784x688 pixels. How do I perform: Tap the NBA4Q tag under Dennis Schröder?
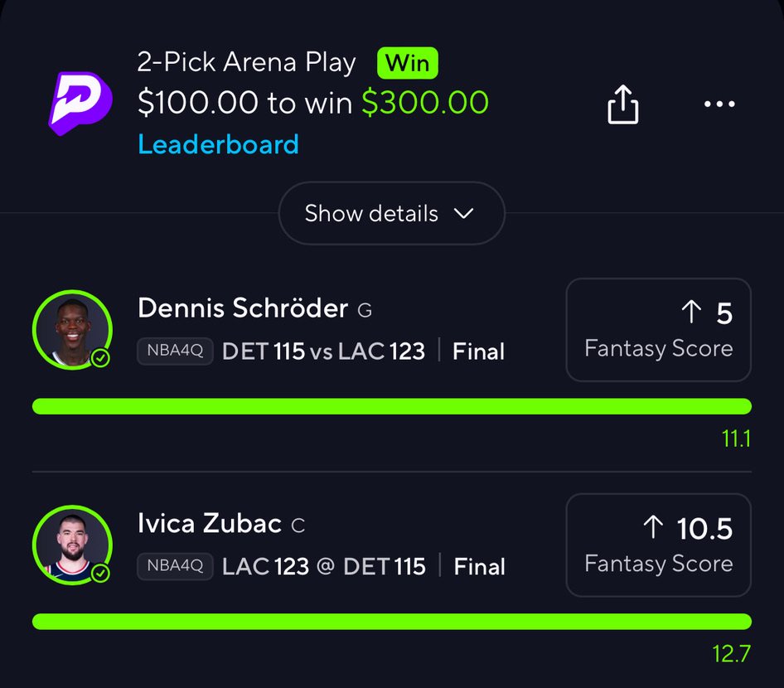coord(175,351)
